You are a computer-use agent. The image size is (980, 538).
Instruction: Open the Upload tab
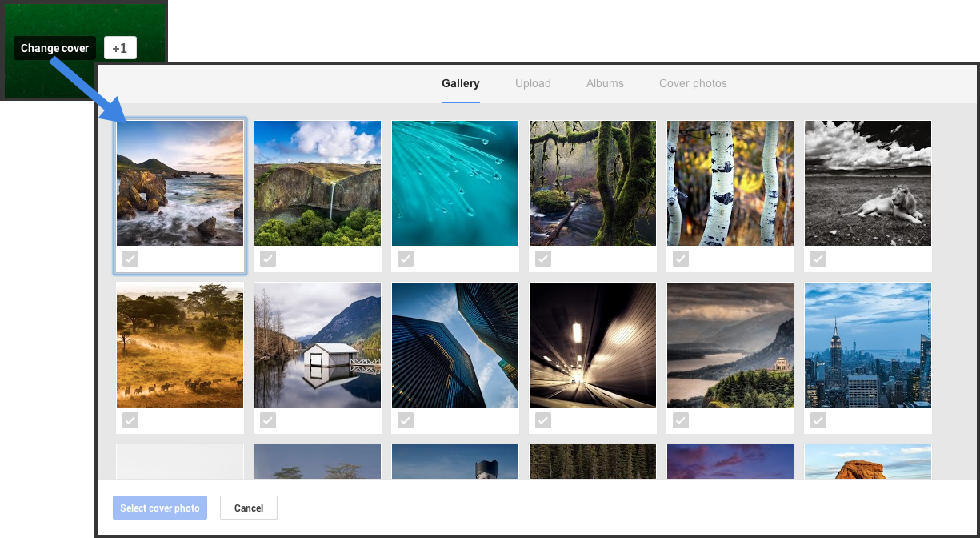[x=533, y=83]
